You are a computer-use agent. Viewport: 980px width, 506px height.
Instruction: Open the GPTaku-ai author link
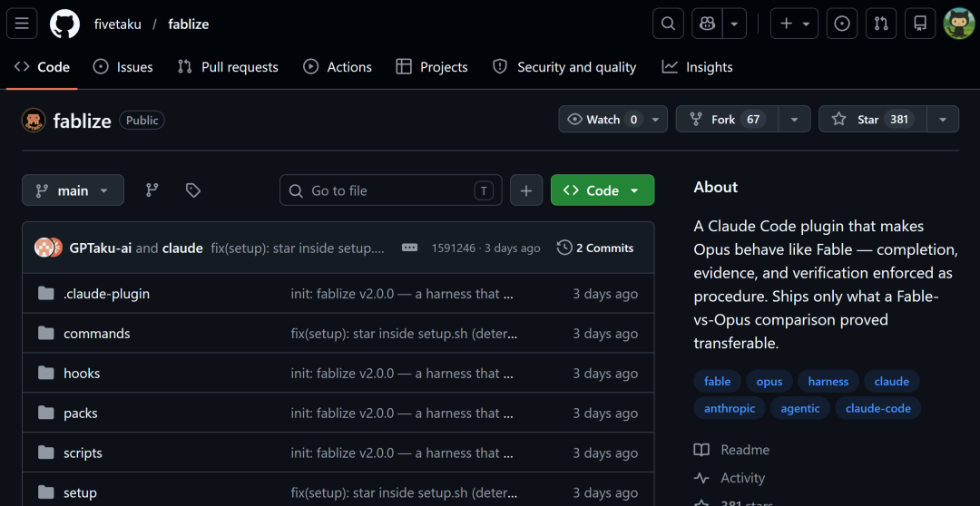click(x=100, y=248)
